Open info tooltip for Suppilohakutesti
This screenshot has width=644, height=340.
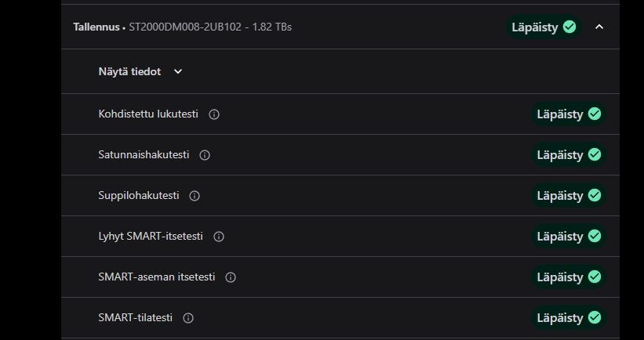click(195, 196)
